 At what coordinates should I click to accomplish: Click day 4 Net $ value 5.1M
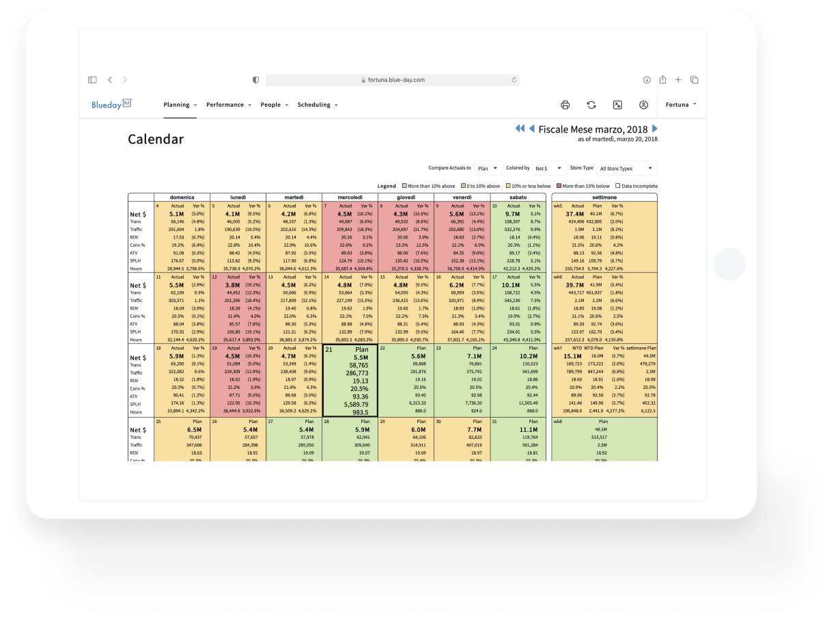point(177,214)
